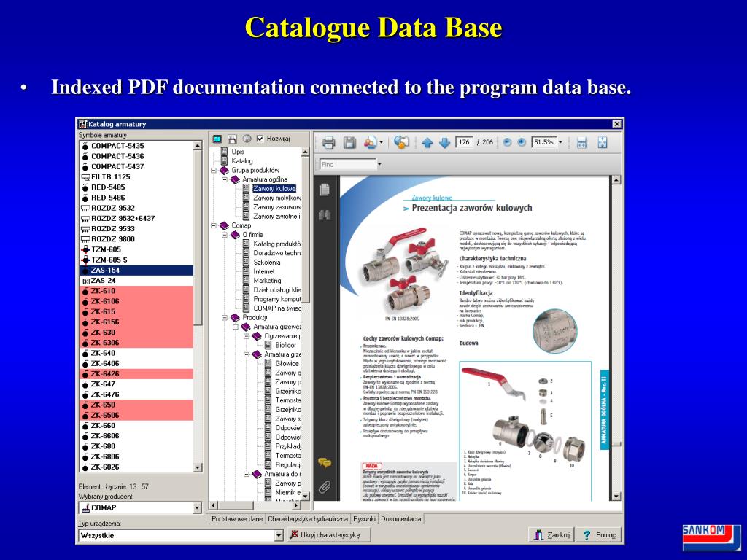Select COMPACT-5435 in symbol list
The image size is (747, 560).
[x=136, y=146]
